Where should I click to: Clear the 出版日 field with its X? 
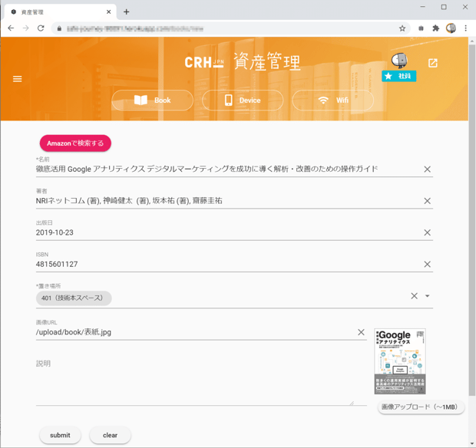pos(427,232)
